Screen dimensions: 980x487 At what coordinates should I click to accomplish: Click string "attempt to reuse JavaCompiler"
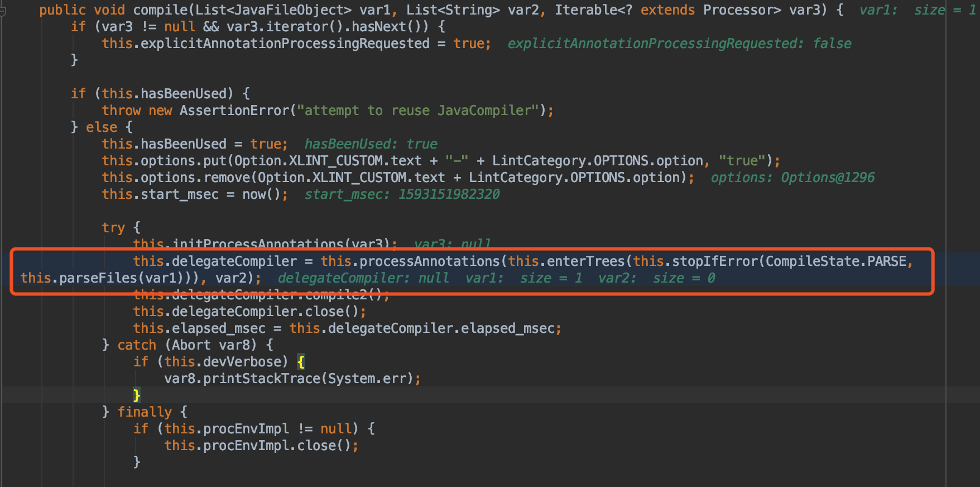(418, 111)
